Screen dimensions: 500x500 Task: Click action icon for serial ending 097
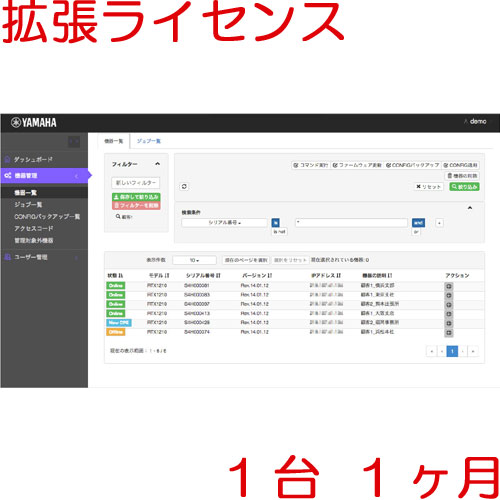449,305
